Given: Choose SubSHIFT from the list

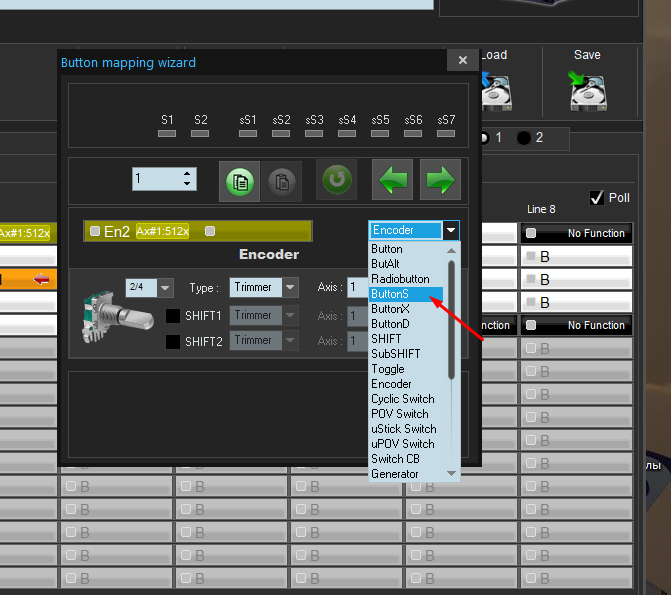Looking at the screenshot, I should (x=406, y=354).
